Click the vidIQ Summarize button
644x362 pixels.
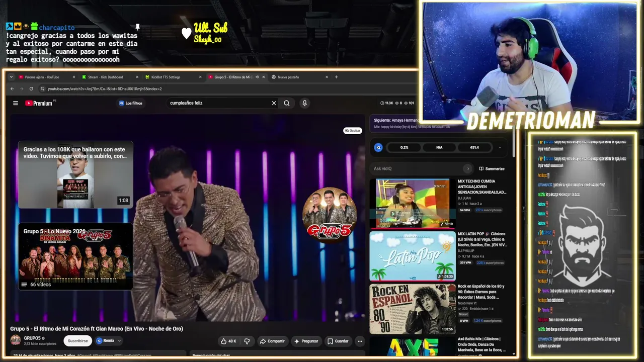[492, 169]
